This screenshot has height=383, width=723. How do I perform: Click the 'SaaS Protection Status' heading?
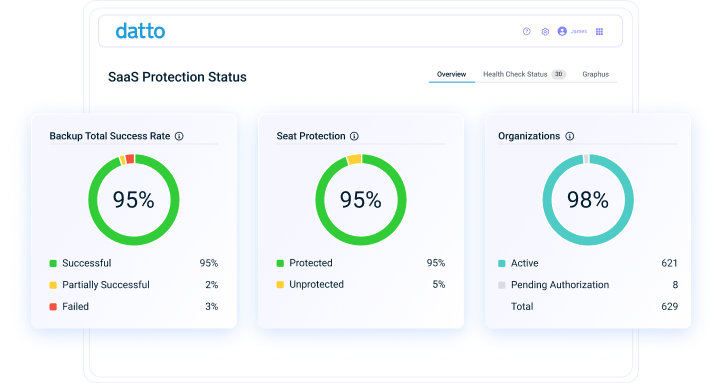tap(177, 77)
